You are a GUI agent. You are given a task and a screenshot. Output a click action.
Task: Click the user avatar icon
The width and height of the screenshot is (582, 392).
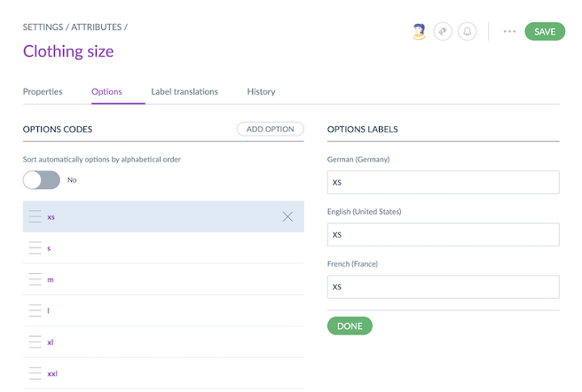click(420, 32)
